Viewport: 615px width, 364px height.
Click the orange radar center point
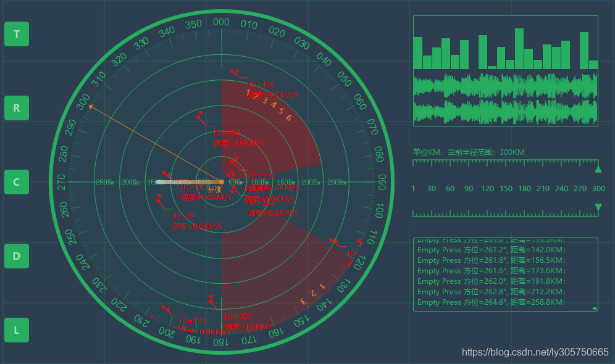coord(222,182)
